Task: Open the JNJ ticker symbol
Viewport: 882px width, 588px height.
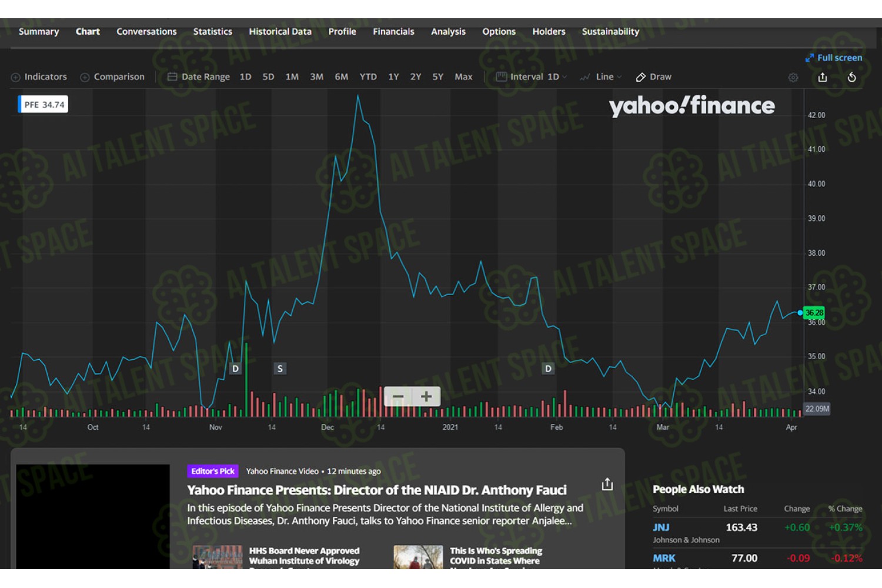Action: pyautogui.click(x=661, y=527)
